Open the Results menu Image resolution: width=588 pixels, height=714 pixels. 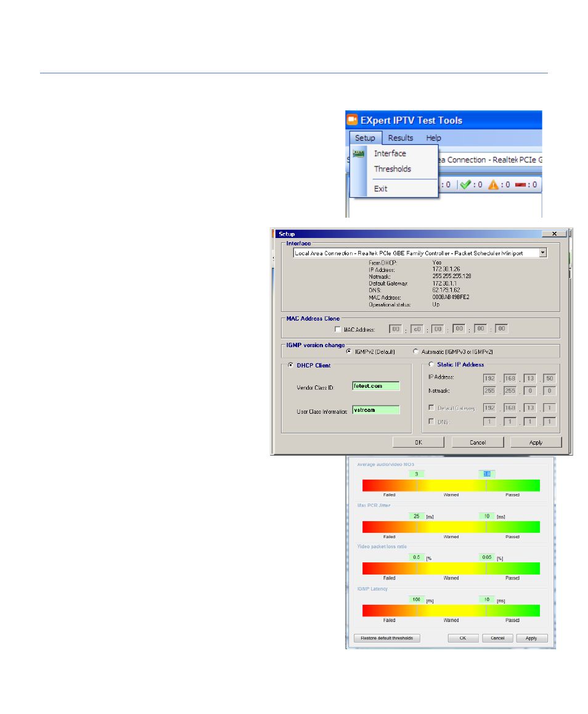[x=401, y=137]
